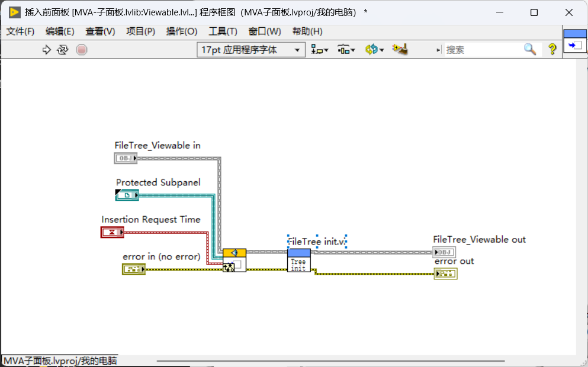Open the 窗口(W) menu
This screenshot has width=588, height=367.
coord(264,31)
